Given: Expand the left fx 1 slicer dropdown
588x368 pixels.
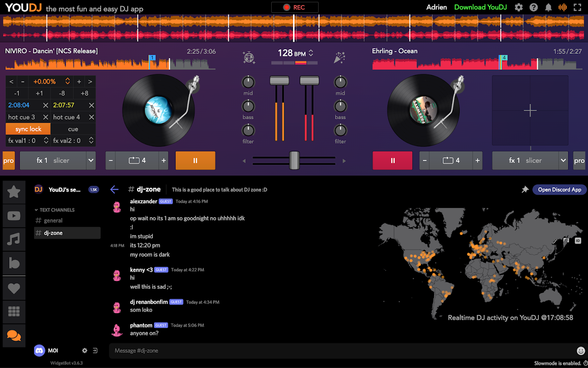Looking at the screenshot, I should 91,161.
